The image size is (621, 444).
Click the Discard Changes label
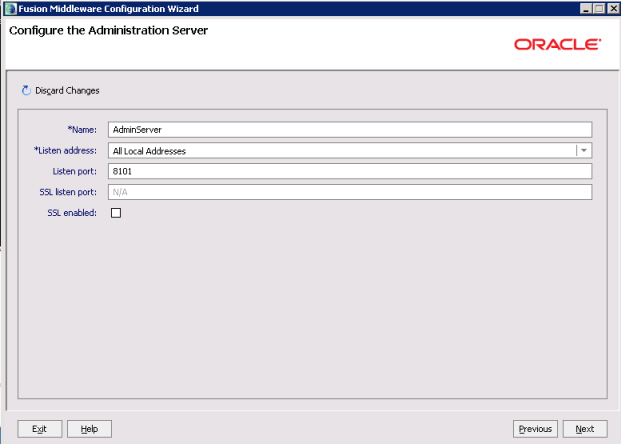point(67,90)
